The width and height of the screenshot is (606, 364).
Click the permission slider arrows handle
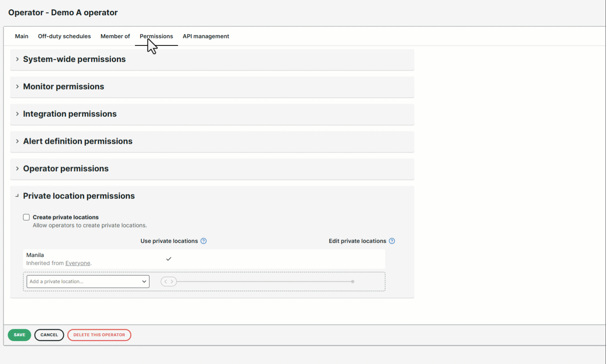[x=169, y=281]
